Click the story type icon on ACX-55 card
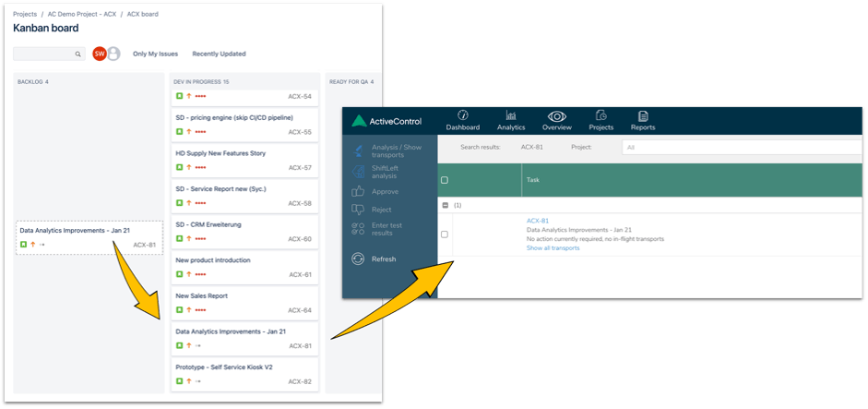This screenshot has width=868, height=409. click(179, 132)
